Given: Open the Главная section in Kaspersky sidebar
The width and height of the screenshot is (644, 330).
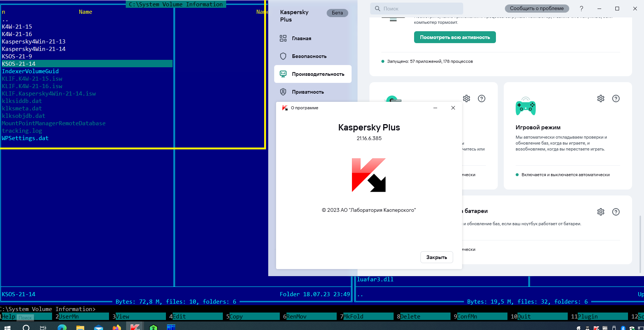Looking at the screenshot, I should tap(313, 38).
